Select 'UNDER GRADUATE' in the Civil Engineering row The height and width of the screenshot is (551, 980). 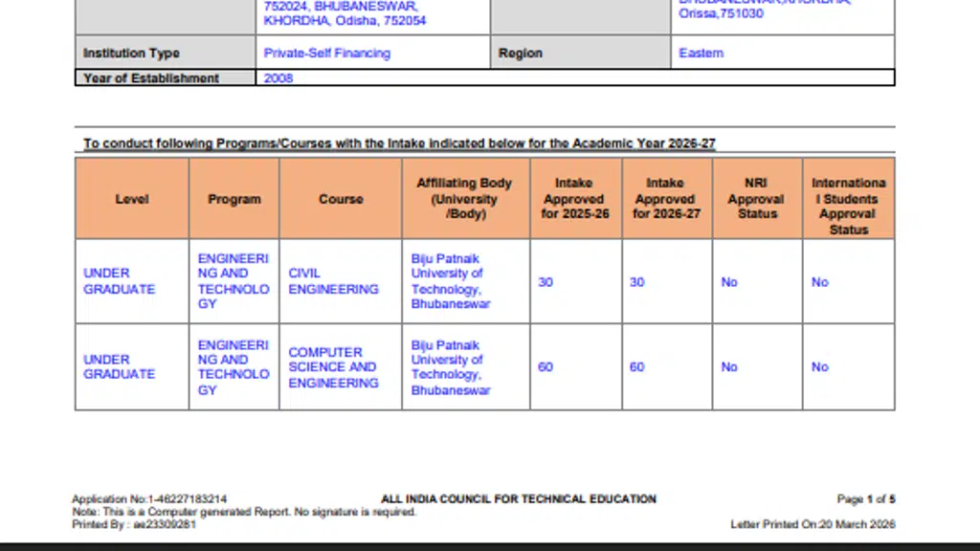point(119,281)
